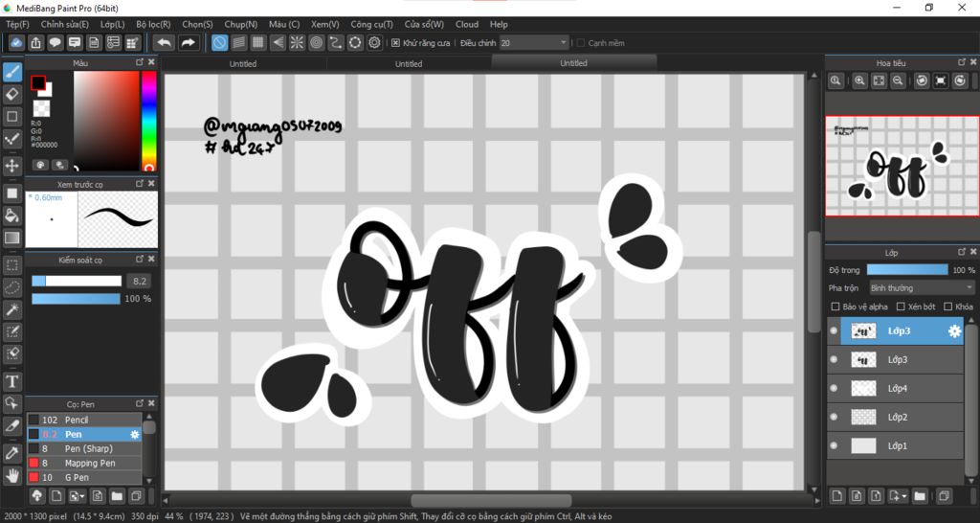The image size is (980, 523).
Task: Click the 8.2 brush size field
Action: click(139, 281)
